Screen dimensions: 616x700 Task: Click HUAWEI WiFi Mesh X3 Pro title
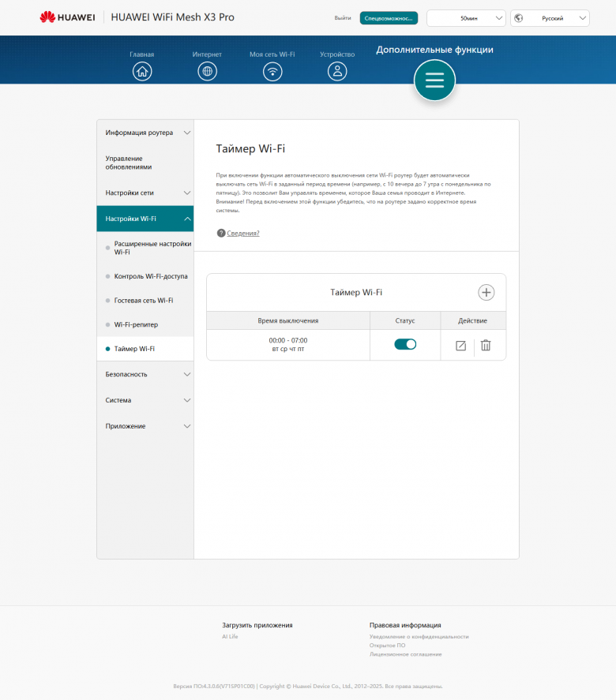(x=172, y=17)
